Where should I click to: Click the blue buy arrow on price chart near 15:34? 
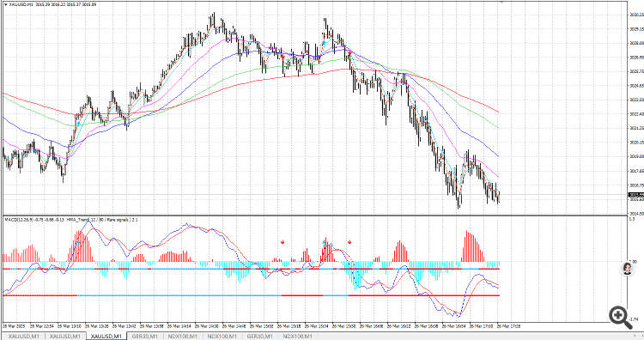click(x=324, y=42)
